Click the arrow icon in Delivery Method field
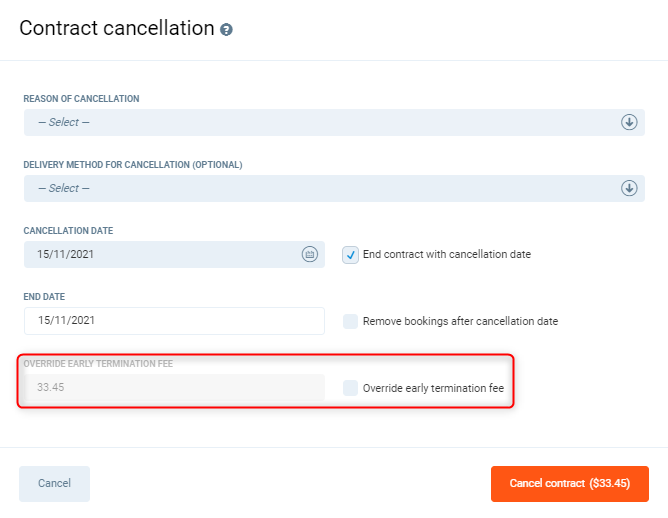668x518 pixels. [629, 188]
